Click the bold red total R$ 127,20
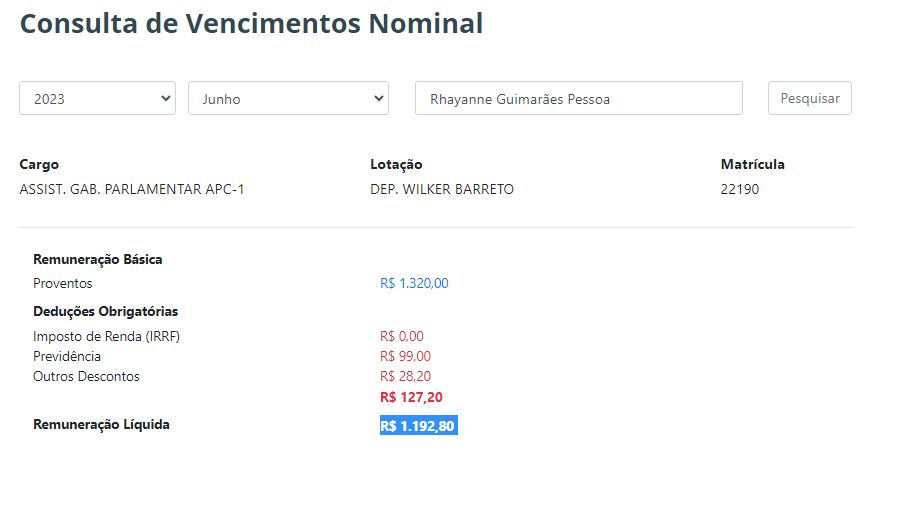 411,397
